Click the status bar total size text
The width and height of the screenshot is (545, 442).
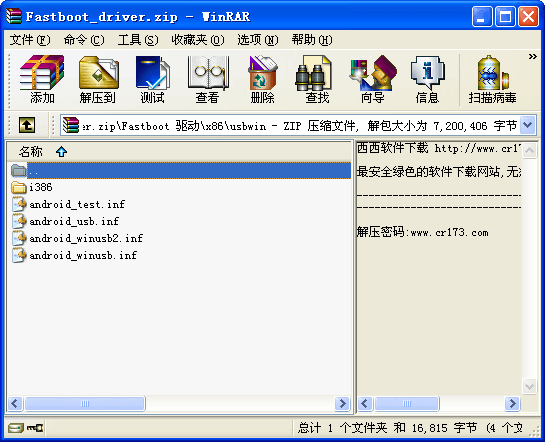pos(409,428)
